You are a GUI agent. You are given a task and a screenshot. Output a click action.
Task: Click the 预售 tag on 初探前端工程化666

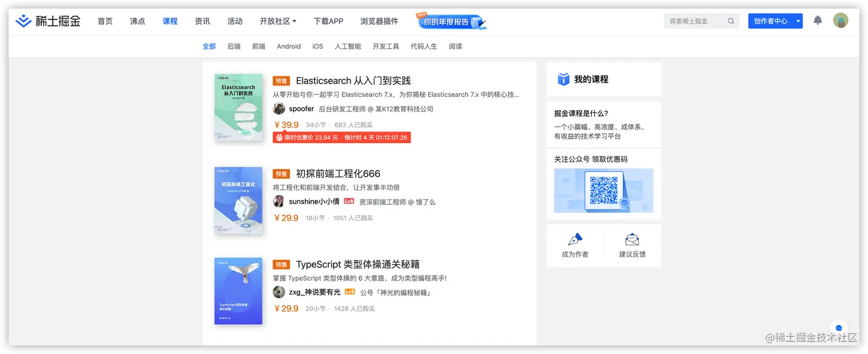click(281, 174)
